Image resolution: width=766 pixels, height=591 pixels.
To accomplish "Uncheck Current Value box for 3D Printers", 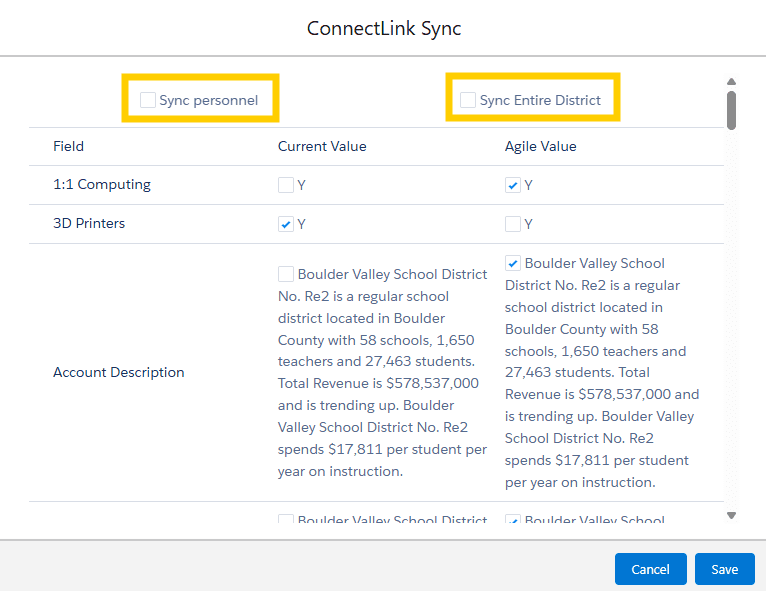I will (286, 224).
